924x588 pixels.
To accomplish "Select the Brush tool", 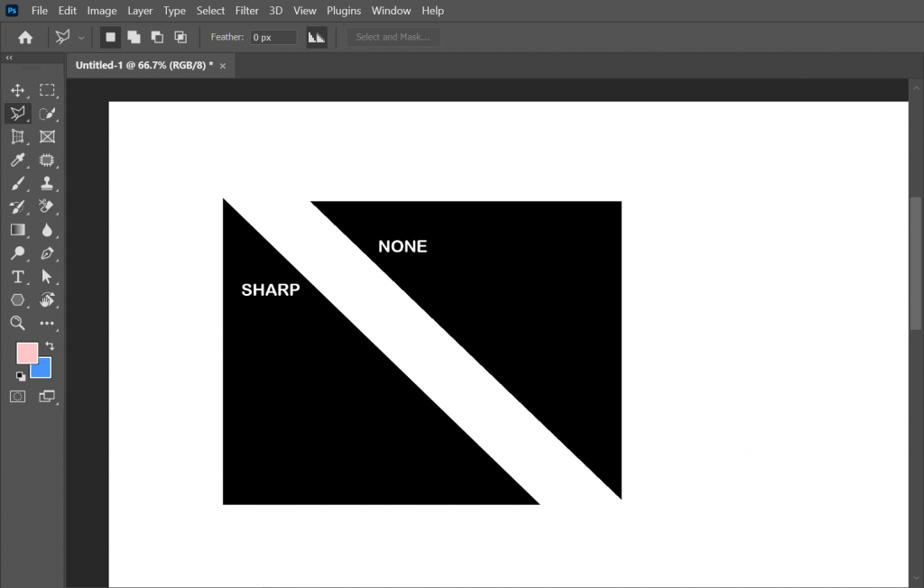I will point(17,184).
